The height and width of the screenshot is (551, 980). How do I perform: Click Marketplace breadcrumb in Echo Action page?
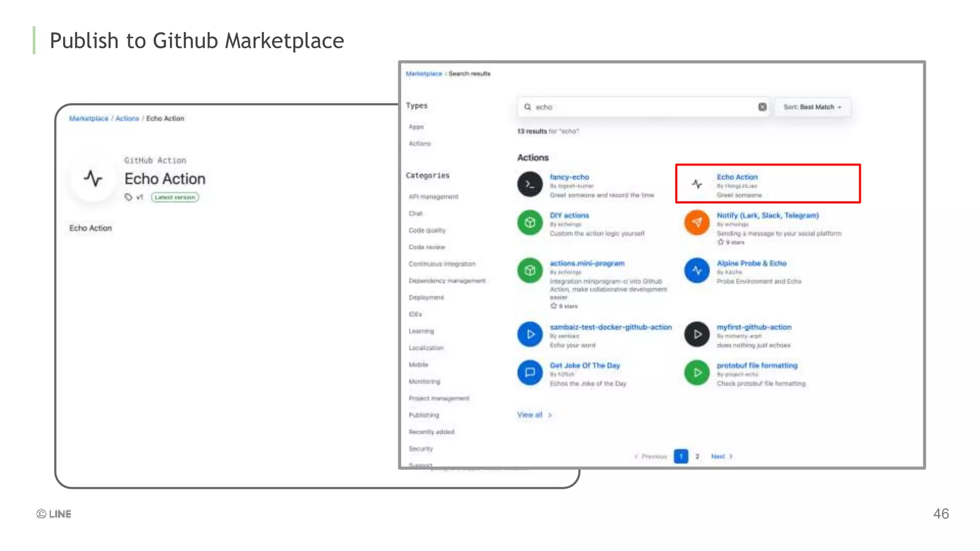(89, 119)
